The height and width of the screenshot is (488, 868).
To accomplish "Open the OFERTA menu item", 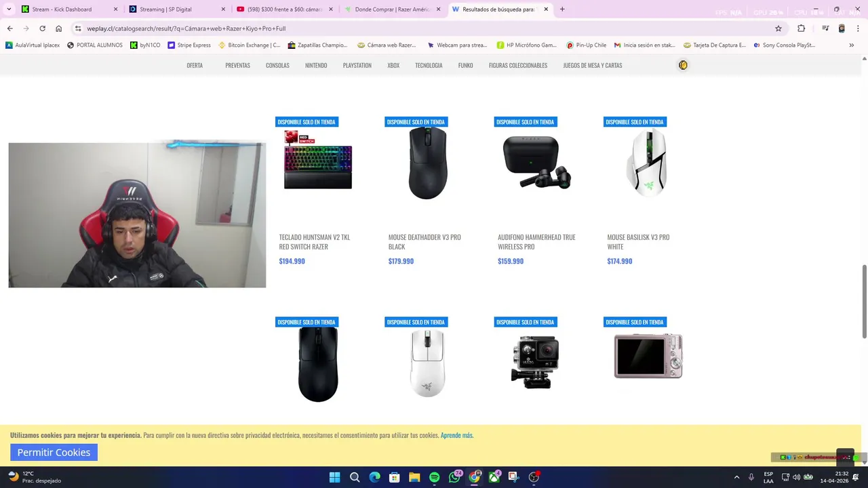I will click(x=195, y=66).
